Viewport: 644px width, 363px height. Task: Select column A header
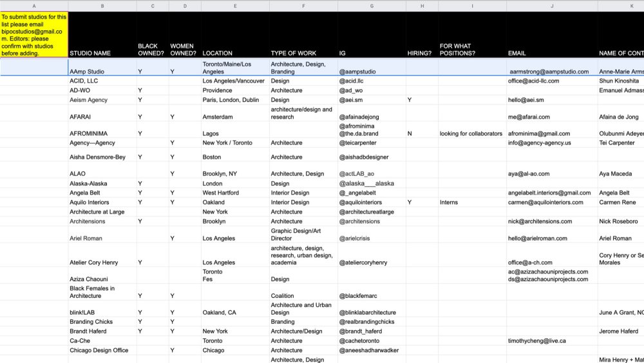click(x=34, y=6)
